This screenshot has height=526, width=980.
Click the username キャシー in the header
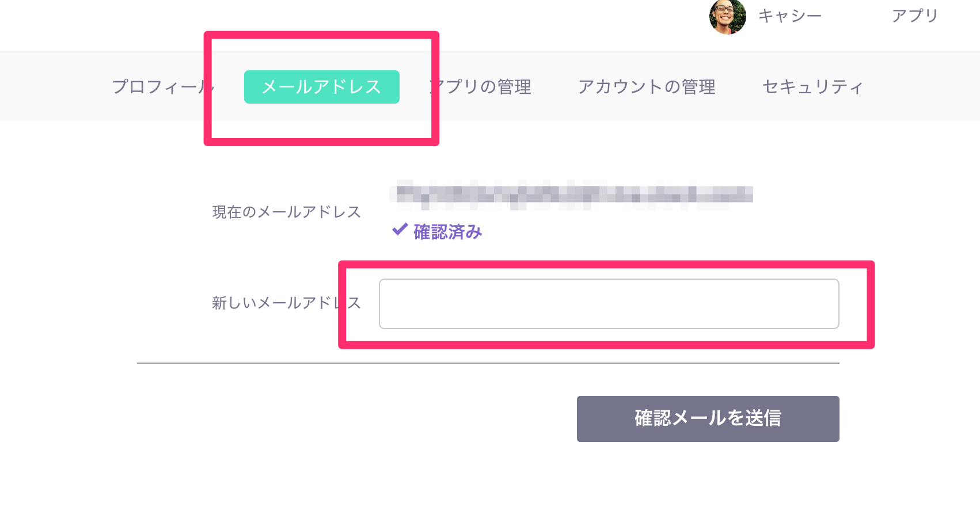pyautogui.click(x=791, y=16)
